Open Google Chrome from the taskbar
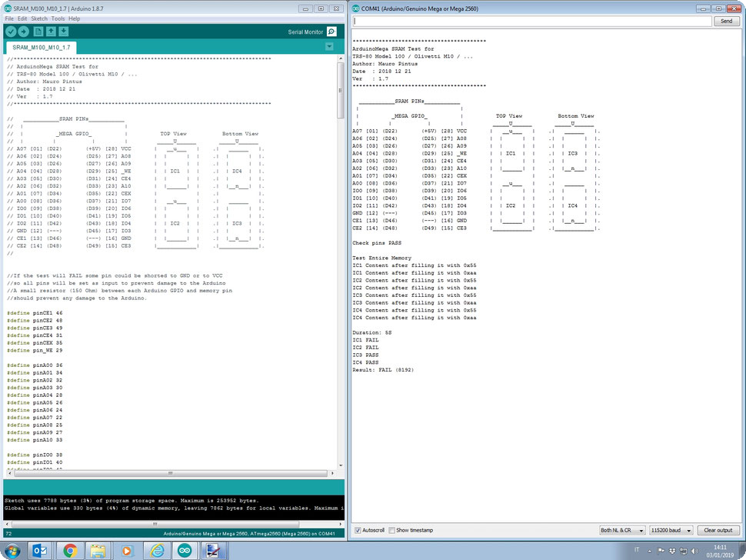Viewport: 746px width, 560px height. 70,551
